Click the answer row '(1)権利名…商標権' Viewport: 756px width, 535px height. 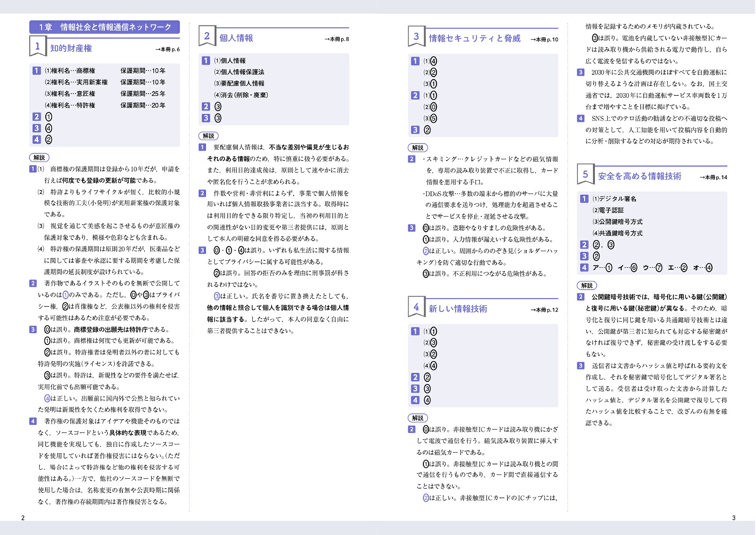pyautogui.click(x=70, y=71)
